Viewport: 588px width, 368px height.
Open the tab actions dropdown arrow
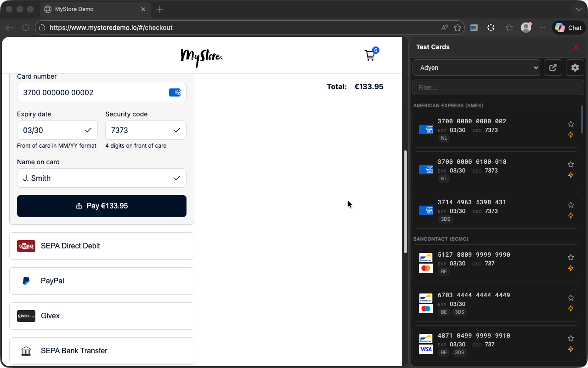pos(578,9)
